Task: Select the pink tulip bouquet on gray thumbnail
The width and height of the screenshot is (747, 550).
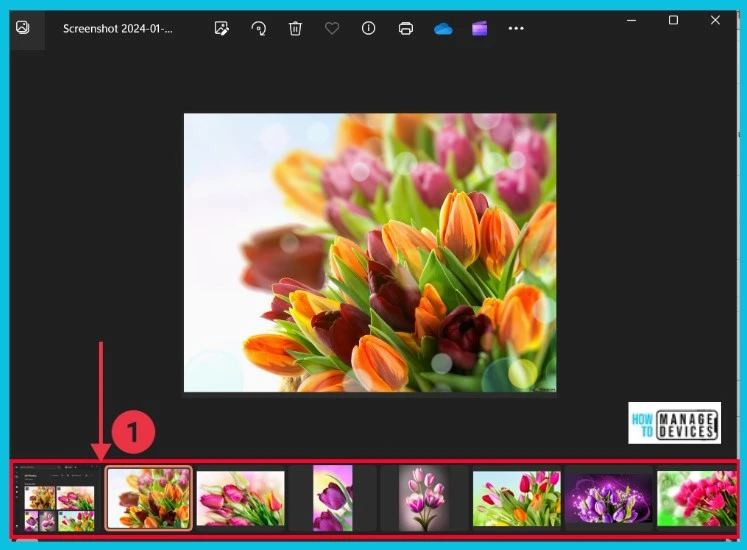Action: point(424,498)
